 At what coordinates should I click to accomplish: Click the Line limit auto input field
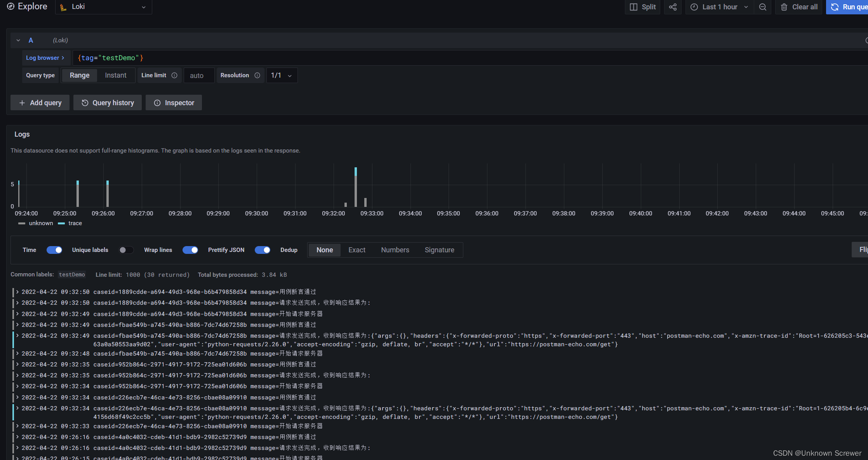199,76
